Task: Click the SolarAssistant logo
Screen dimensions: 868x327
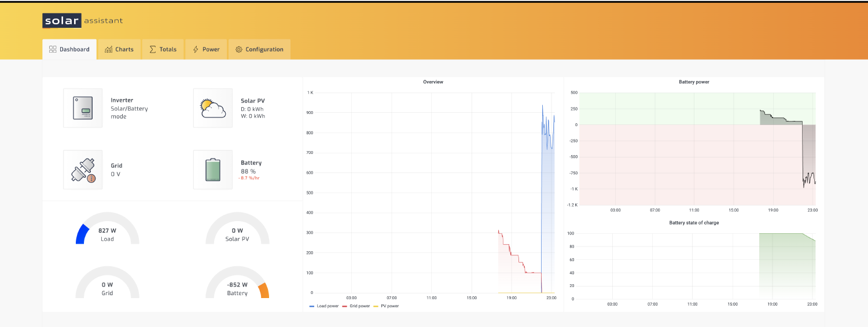Action: pos(83,21)
